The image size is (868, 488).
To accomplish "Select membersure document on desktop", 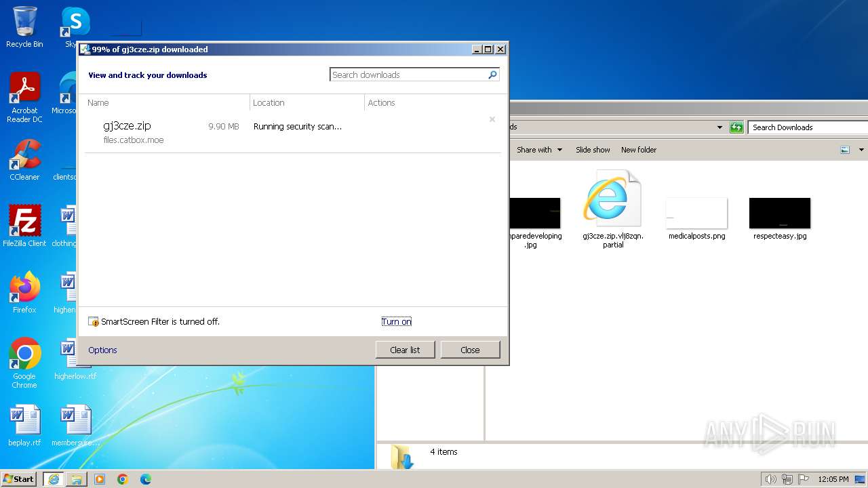I will [x=76, y=426].
